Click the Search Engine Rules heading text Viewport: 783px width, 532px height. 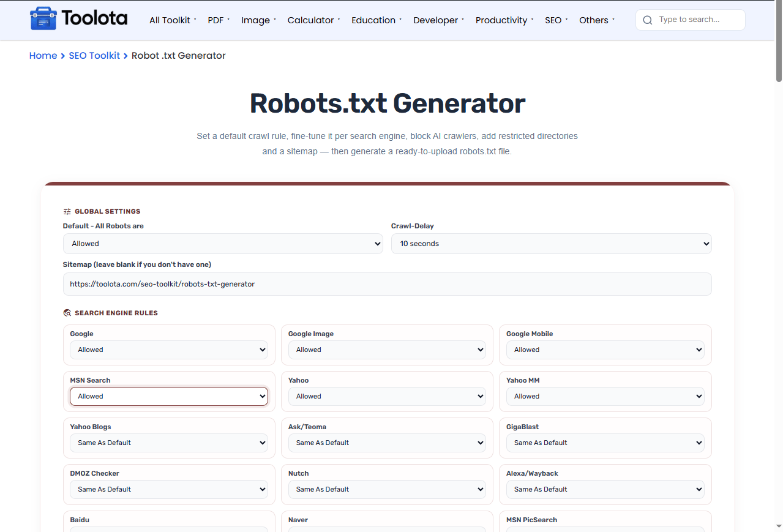point(116,313)
